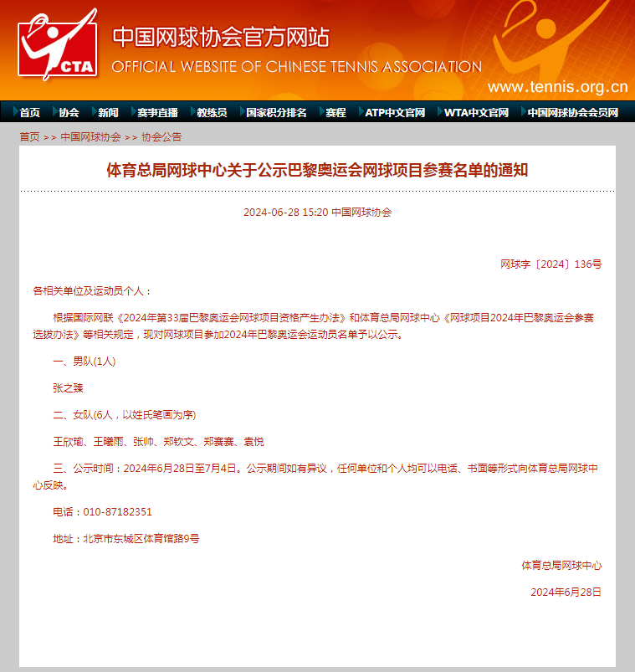Select the 教练员 menu item
The height and width of the screenshot is (672, 635).
[212, 112]
